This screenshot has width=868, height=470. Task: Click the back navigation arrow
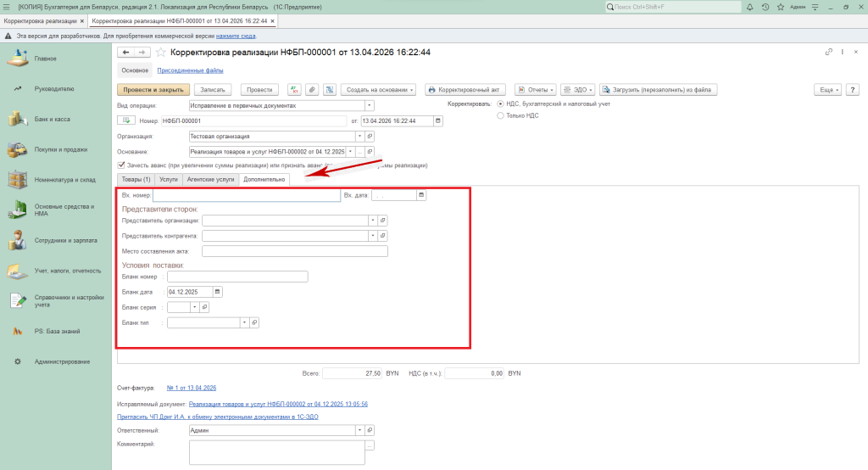pos(126,53)
